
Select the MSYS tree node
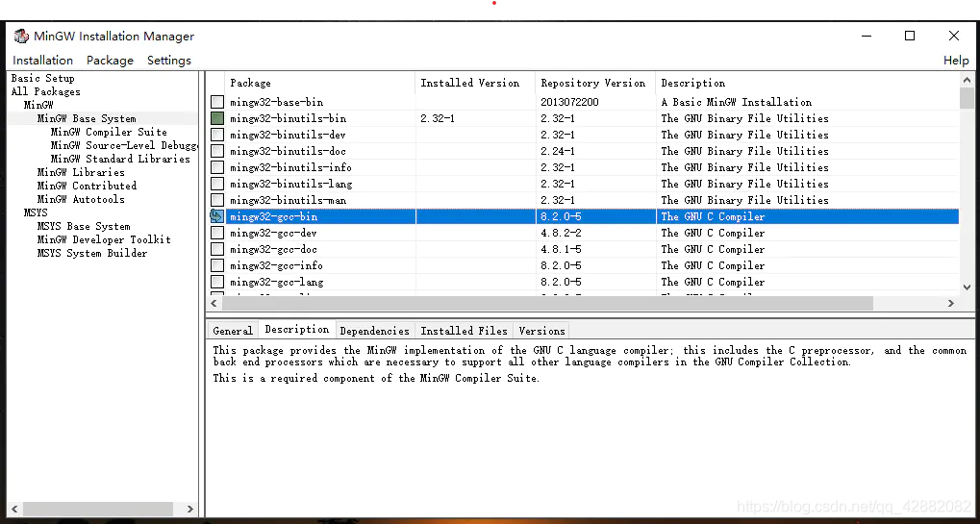tap(36, 213)
